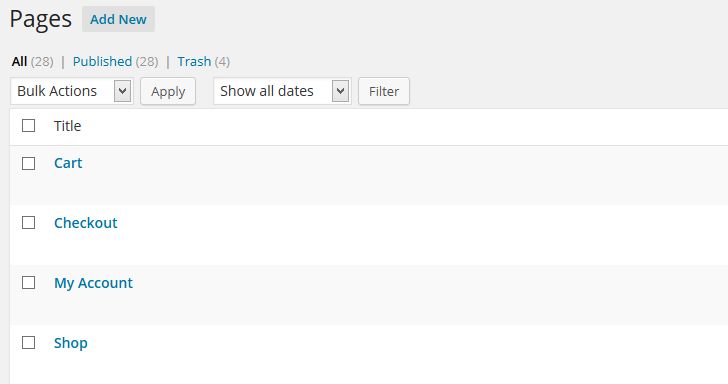Check the Shop page checkbox
Image resolution: width=728 pixels, height=384 pixels.
click(29, 343)
